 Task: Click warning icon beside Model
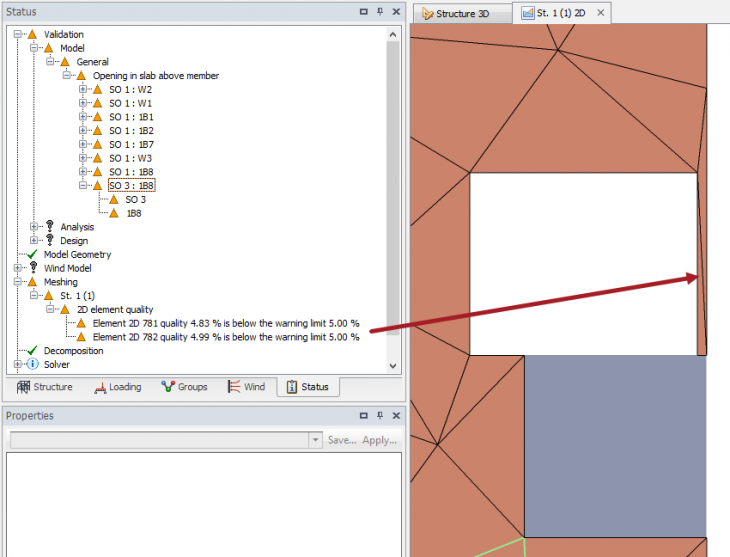[48, 48]
